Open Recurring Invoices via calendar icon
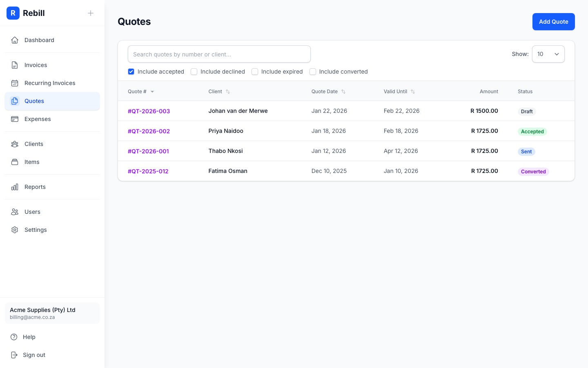 point(15,83)
